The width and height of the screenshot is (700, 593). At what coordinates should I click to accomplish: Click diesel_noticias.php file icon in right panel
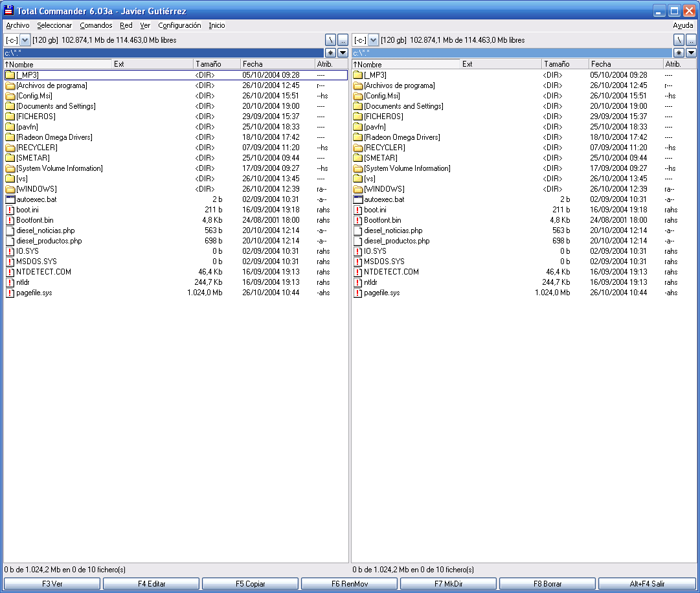358,230
